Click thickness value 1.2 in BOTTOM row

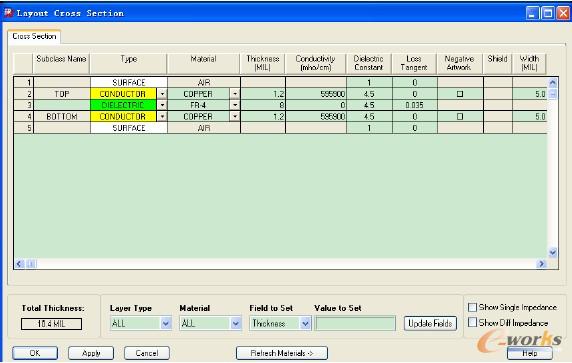pyautogui.click(x=263, y=117)
